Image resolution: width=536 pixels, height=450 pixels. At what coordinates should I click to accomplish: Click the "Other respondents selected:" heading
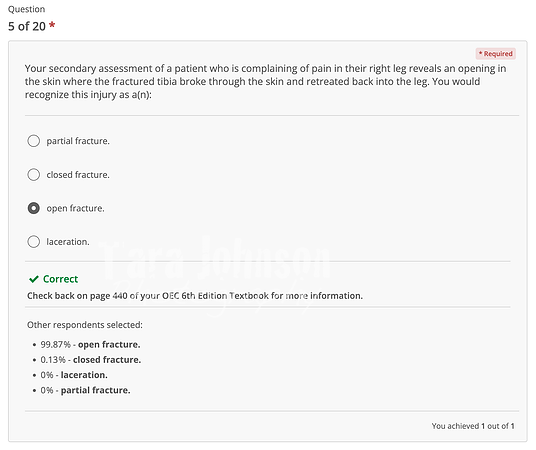[85, 325]
